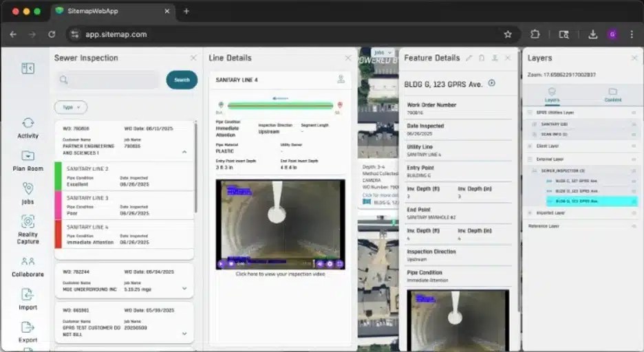This screenshot has height=352, width=644.
Task: Expand work order 782244 card
Action: (x=184, y=289)
